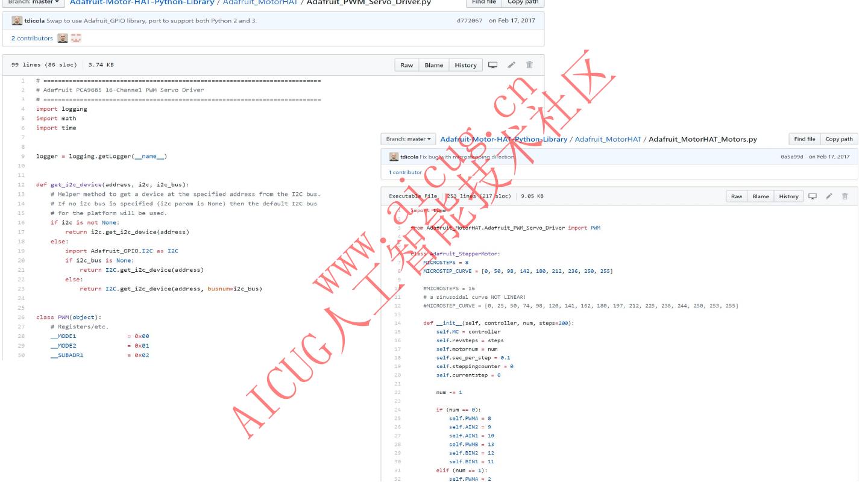Click the 'import Adafruit_GPIO.I2C as I2C' line
Screen dimensions: 868x488
click(122, 251)
